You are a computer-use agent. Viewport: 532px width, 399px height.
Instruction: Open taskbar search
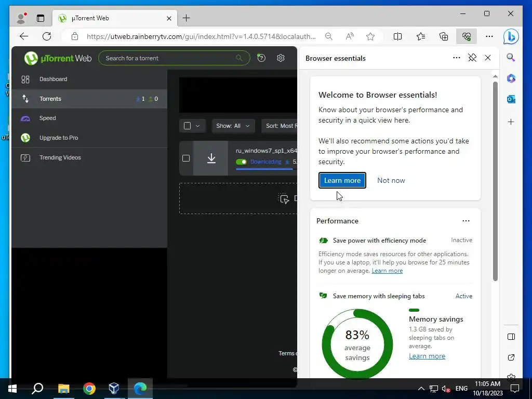coord(37,389)
